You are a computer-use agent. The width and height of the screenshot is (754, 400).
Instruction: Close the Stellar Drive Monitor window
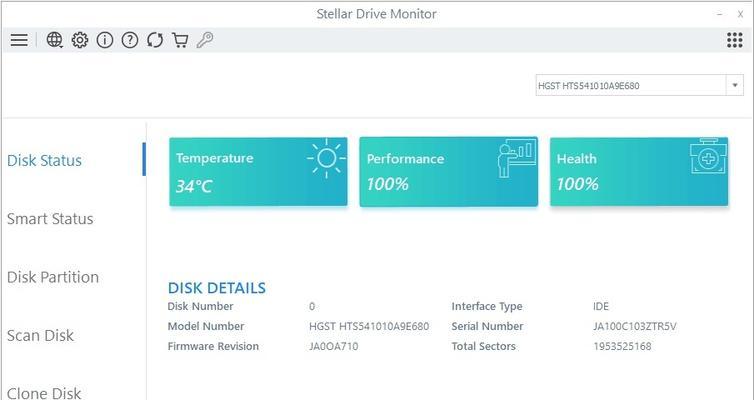tap(741, 14)
